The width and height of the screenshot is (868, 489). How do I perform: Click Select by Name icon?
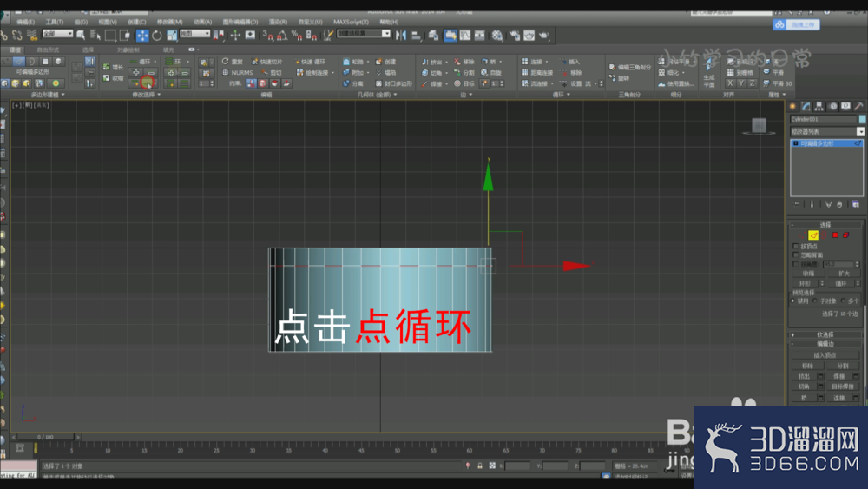click(95, 36)
